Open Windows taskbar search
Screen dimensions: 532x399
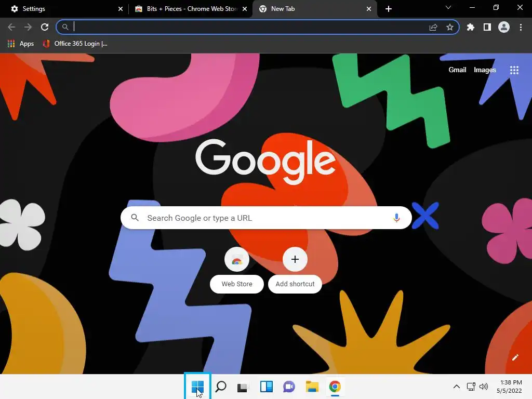221,387
